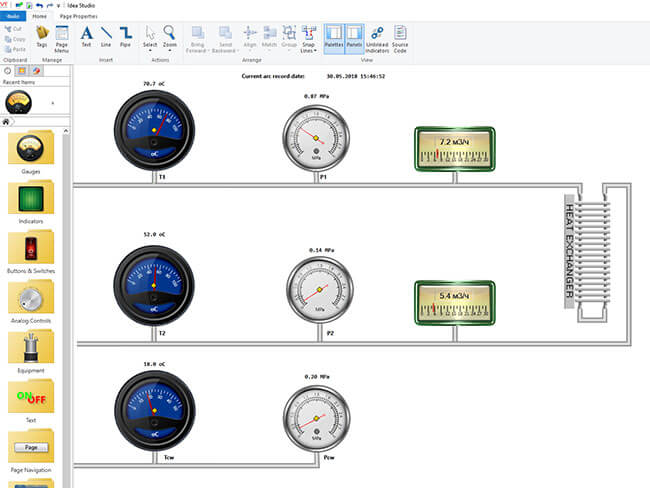Select the Text insert tool
The height and width of the screenshot is (488, 650).
click(86, 36)
